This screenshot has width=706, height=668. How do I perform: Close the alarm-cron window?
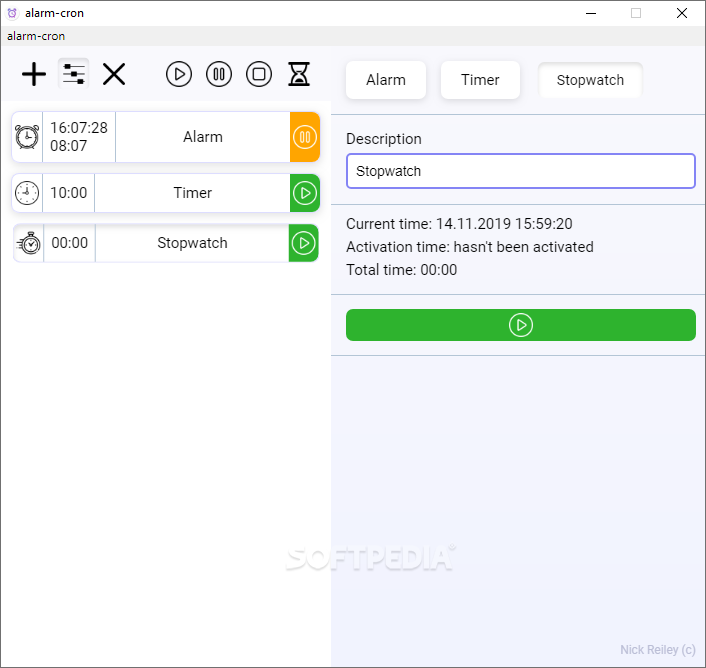[682, 13]
